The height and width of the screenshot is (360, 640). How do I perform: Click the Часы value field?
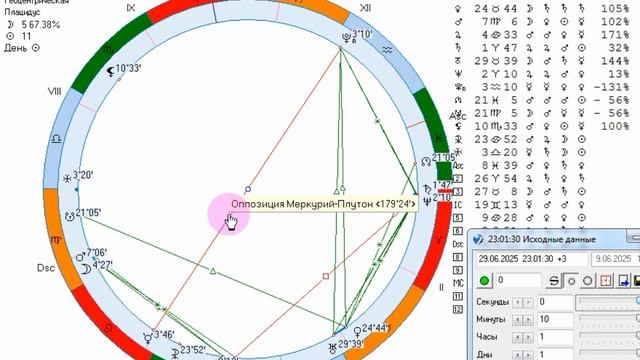555,337
